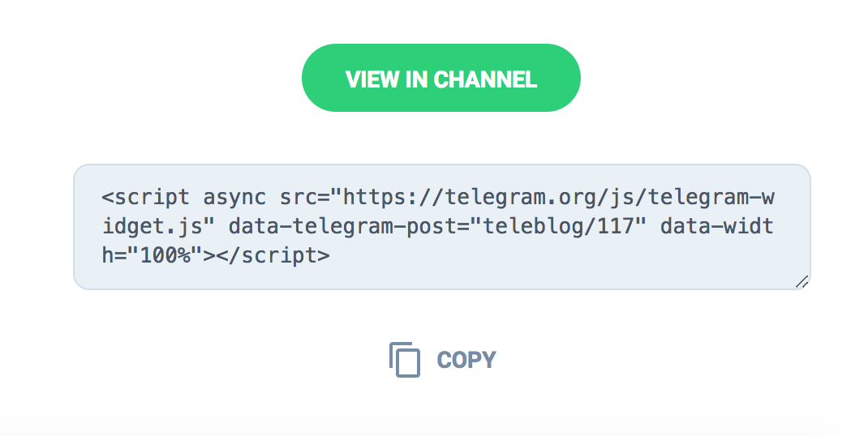The height and width of the screenshot is (436, 868).
Task: Click the "100%" width value in code
Action: (x=165, y=255)
